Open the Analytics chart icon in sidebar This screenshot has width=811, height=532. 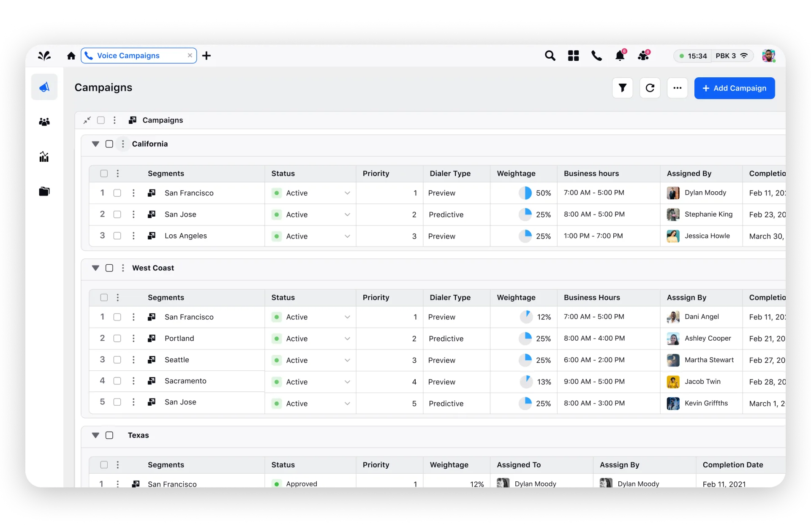(x=44, y=156)
